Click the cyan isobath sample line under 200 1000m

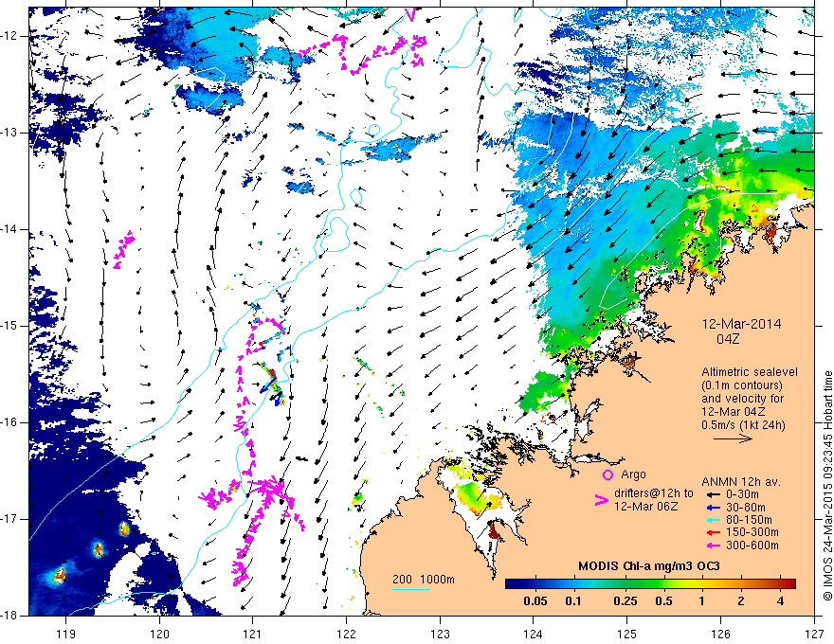click(411, 589)
